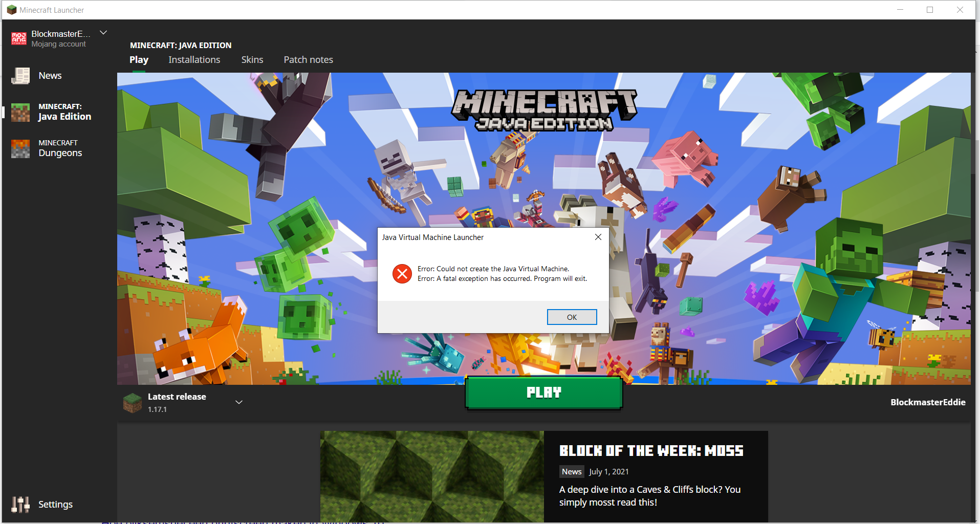Click the Caves & Cliffs article description

(x=650, y=496)
